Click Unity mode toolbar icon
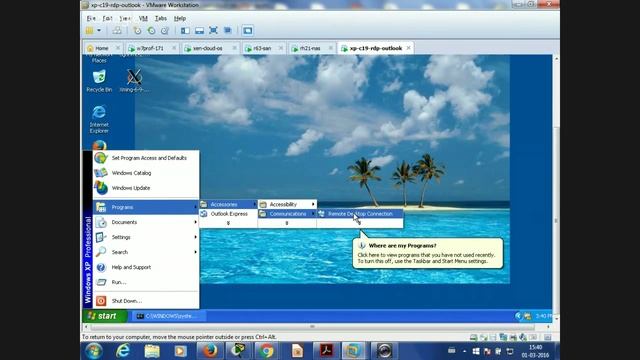Screen dimensions: 640x360 point(228,31)
